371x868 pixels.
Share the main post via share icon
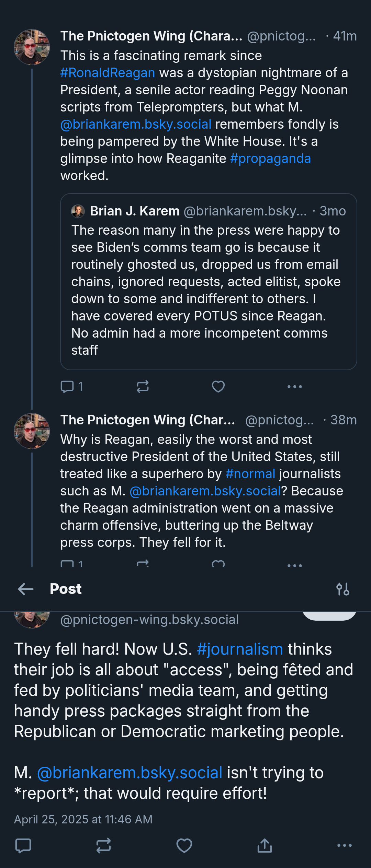[265, 846]
